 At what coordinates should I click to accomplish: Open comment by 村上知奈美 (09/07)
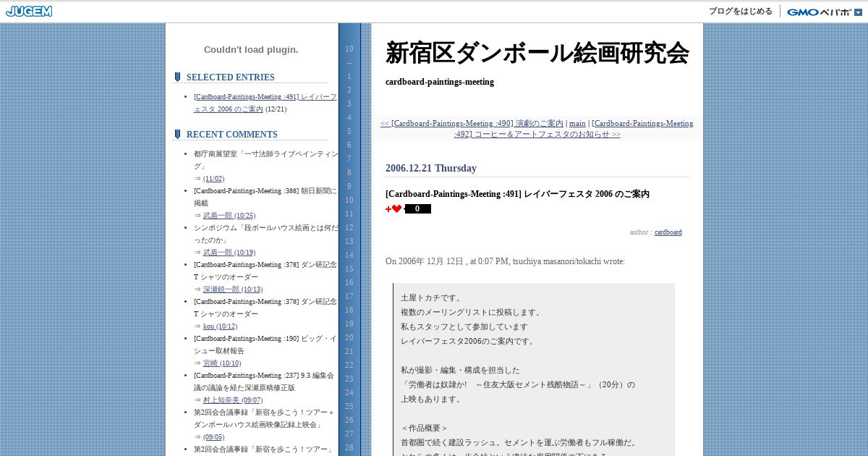tap(233, 400)
